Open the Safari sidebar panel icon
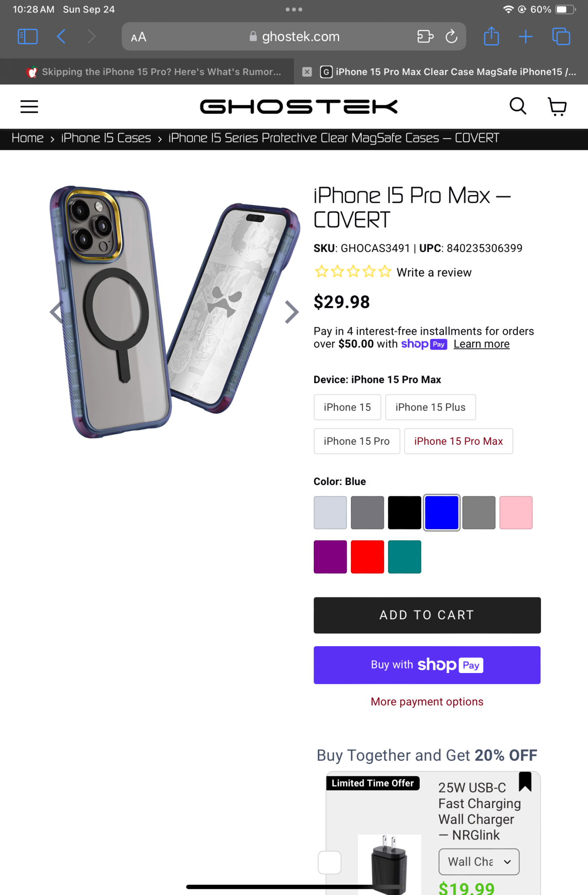Image resolution: width=588 pixels, height=895 pixels. [x=27, y=36]
